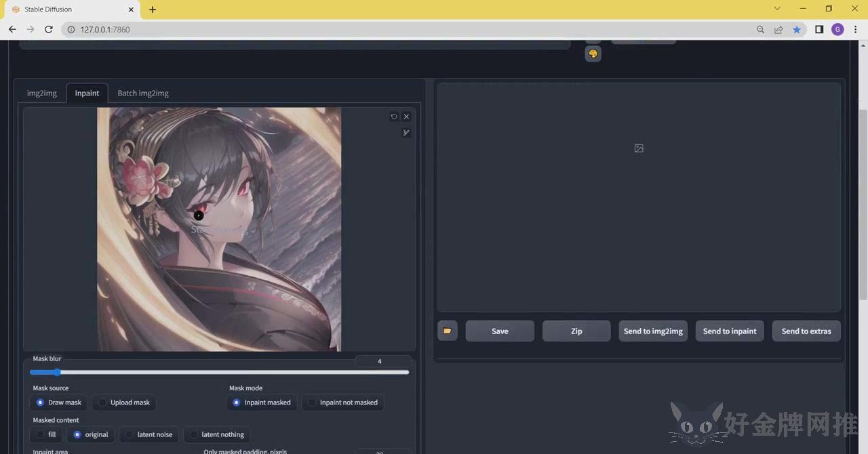Click the Masked content label
Viewport: 868px width, 454px height.
tap(56, 420)
